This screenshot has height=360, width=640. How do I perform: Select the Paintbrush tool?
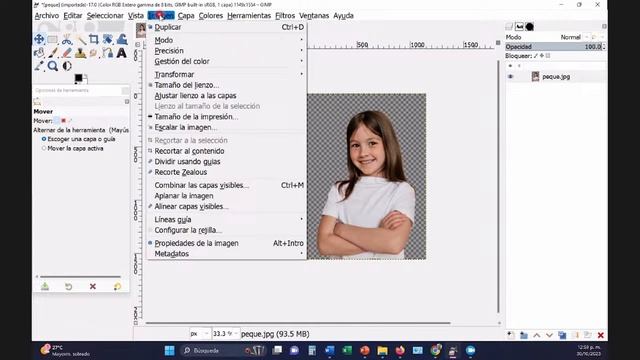pos(53,53)
